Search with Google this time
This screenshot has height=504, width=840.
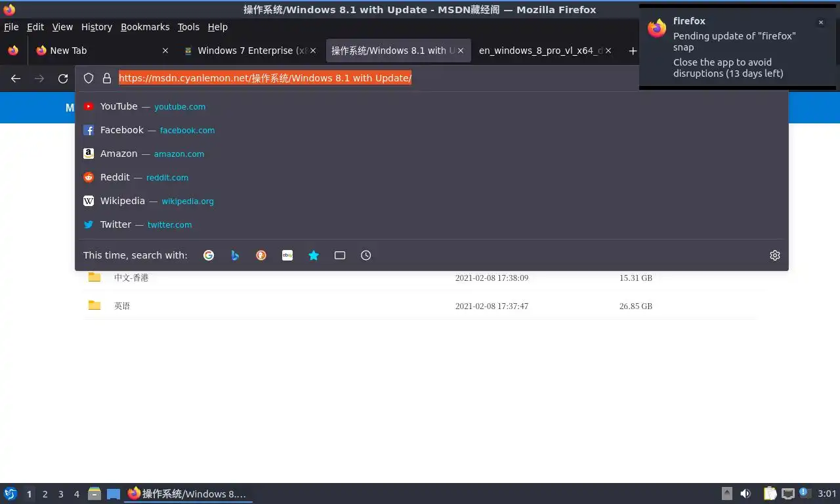209,255
